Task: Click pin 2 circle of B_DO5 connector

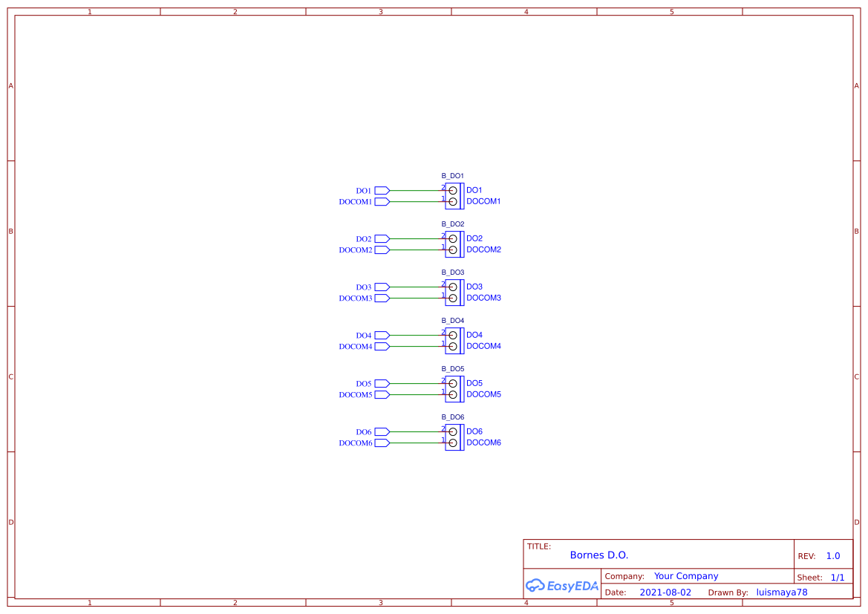Action: tap(453, 383)
